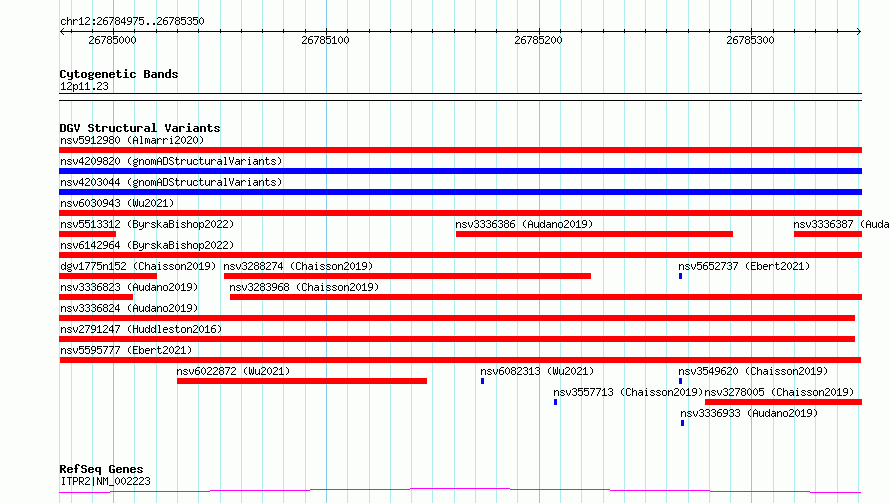Click the right arrow of the ruler
Viewport: 890px width, 503px height.
click(859, 31)
